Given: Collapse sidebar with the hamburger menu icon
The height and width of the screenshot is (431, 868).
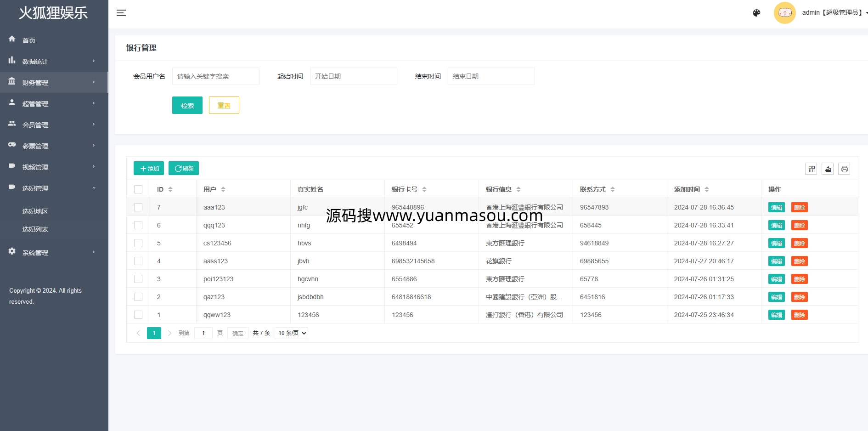Looking at the screenshot, I should (121, 13).
